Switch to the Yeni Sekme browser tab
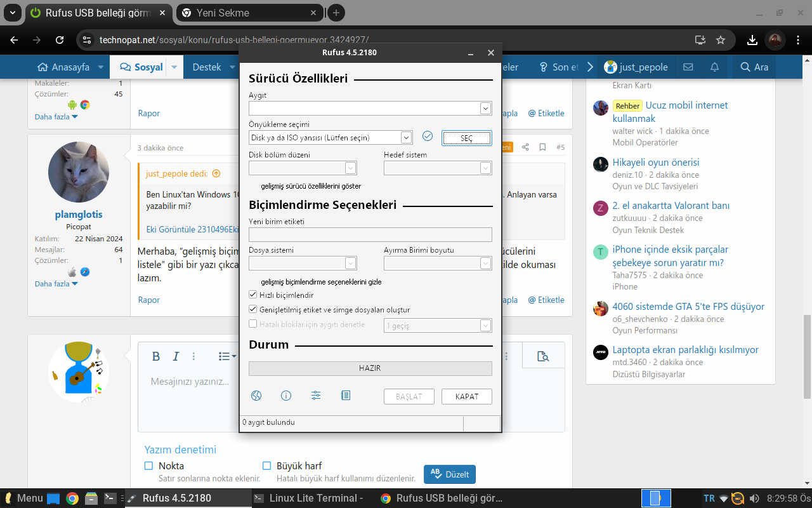The image size is (812, 508). click(249, 13)
